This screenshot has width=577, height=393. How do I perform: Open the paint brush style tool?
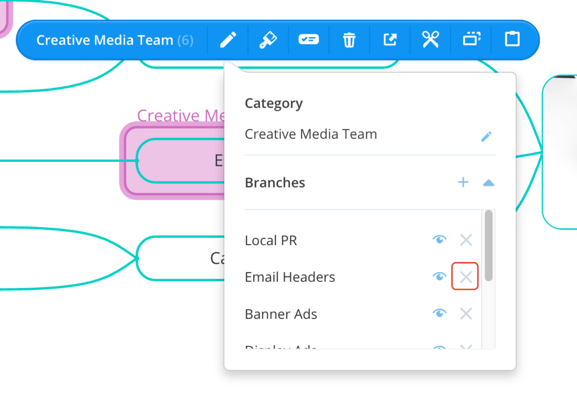[x=268, y=40]
